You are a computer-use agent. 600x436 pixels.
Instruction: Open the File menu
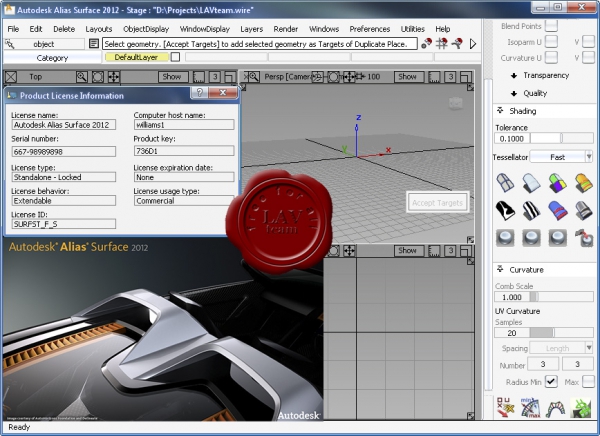13,29
